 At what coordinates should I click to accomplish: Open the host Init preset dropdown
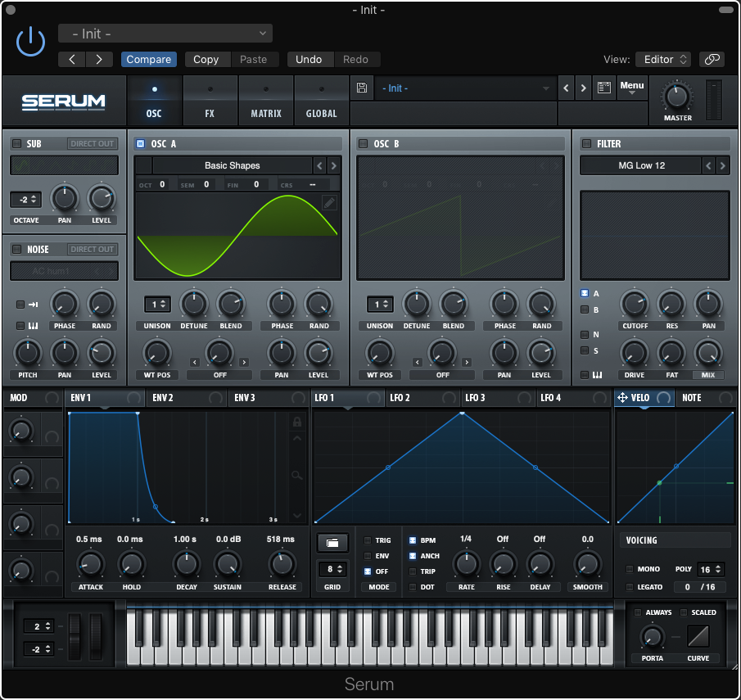165,34
